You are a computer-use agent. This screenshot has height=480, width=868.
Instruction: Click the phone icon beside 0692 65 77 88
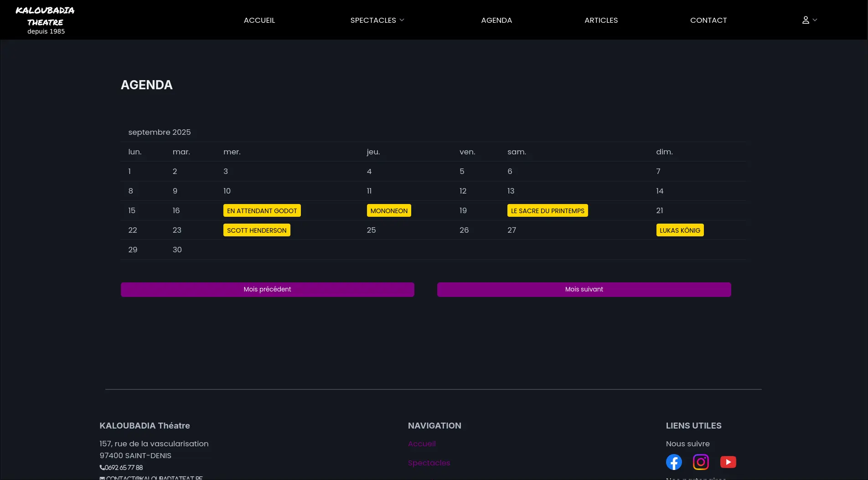102,467
